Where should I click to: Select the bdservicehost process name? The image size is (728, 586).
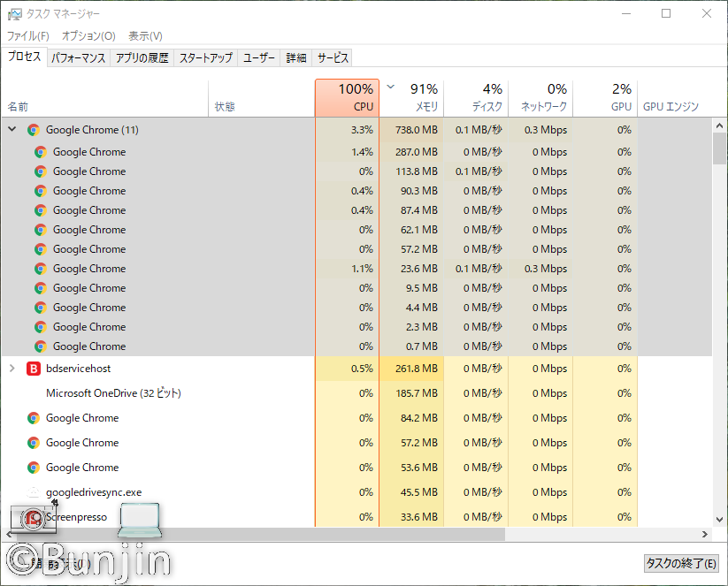78,369
